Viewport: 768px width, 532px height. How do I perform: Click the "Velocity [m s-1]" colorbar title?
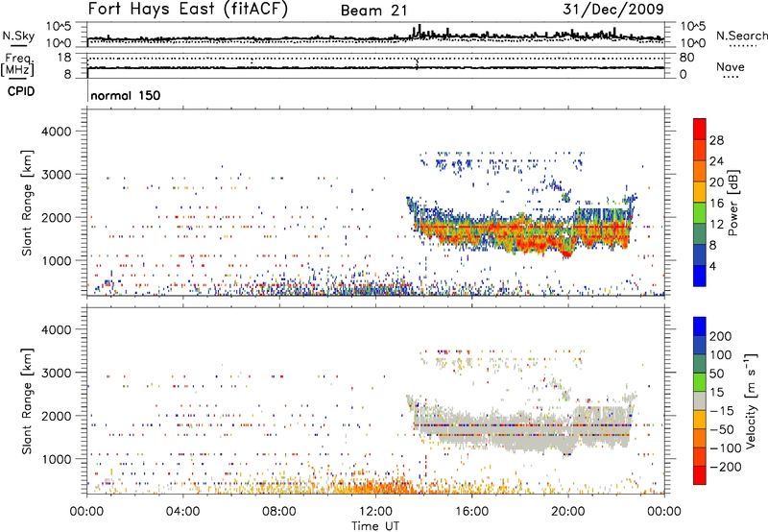750,400
